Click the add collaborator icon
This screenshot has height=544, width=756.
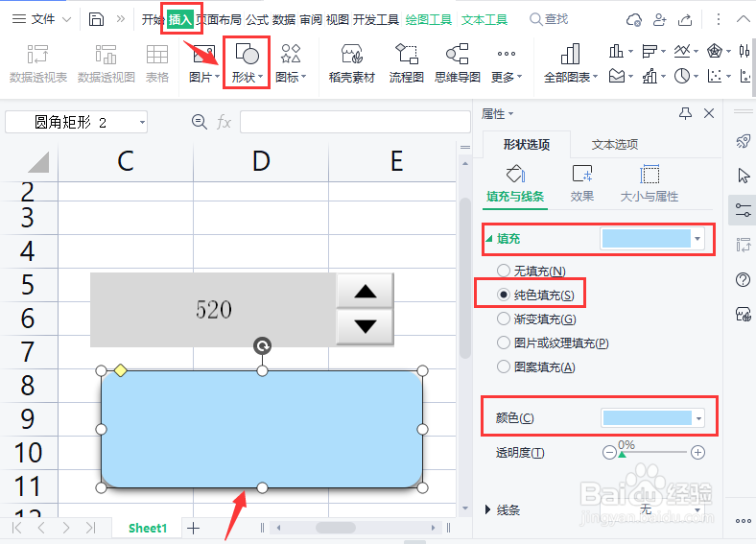(x=659, y=20)
